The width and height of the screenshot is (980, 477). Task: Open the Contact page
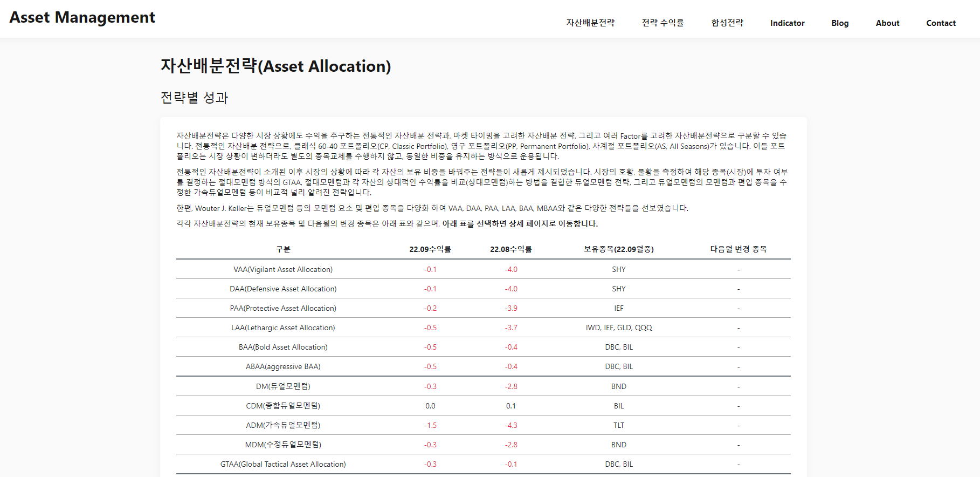pyautogui.click(x=941, y=23)
